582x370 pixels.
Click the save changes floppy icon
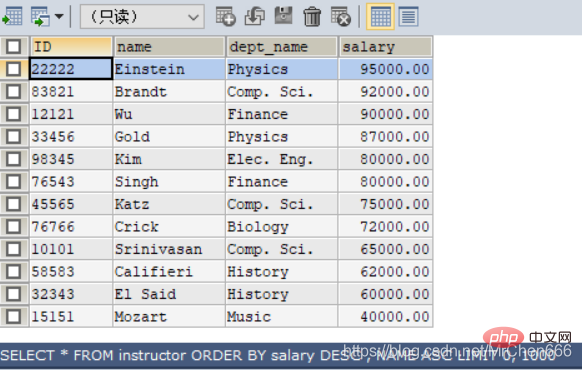pos(283,16)
